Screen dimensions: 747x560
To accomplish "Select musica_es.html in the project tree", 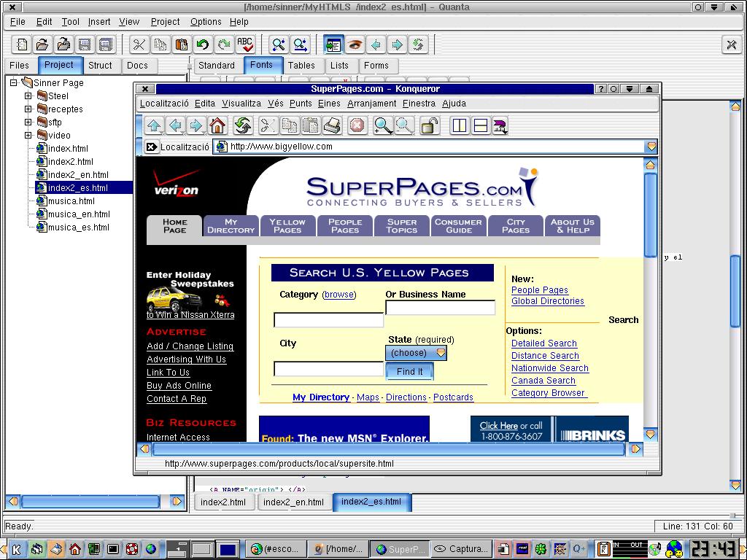I will click(x=78, y=227).
